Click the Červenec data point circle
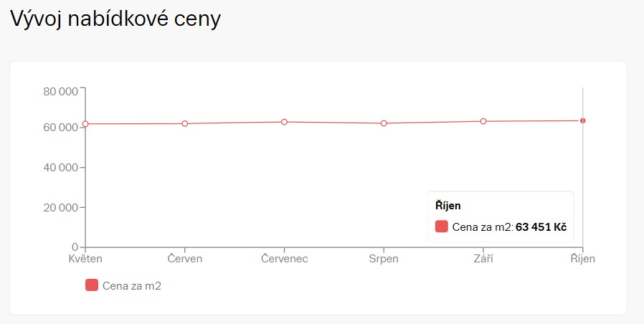Image resolution: width=644 pixels, height=324 pixels. click(x=285, y=122)
